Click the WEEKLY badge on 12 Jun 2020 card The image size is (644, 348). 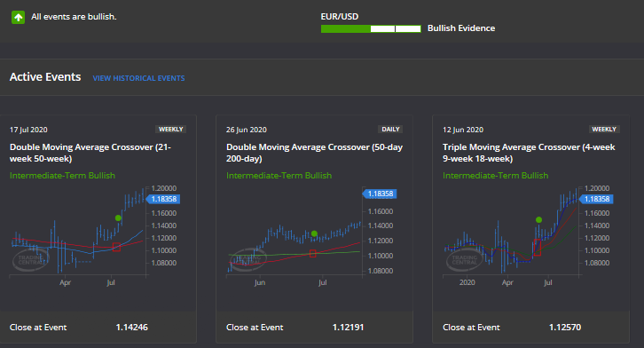[604, 129]
